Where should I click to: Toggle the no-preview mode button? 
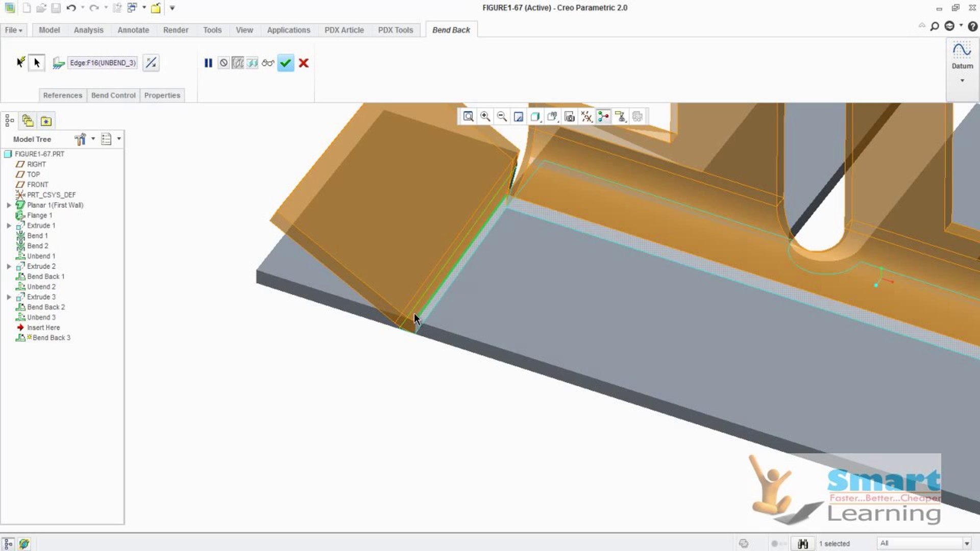tap(224, 63)
